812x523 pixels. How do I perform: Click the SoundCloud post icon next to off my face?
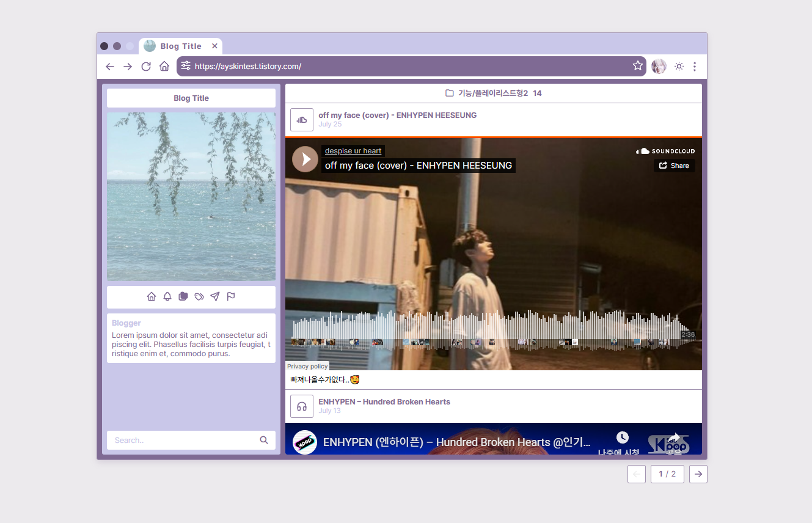point(302,120)
